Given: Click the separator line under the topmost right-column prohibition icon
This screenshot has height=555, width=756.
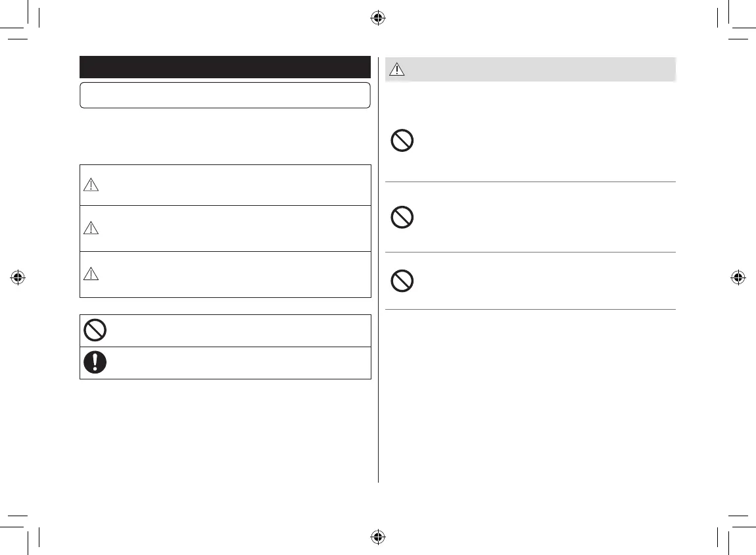Looking at the screenshot, I should point(530,182).
